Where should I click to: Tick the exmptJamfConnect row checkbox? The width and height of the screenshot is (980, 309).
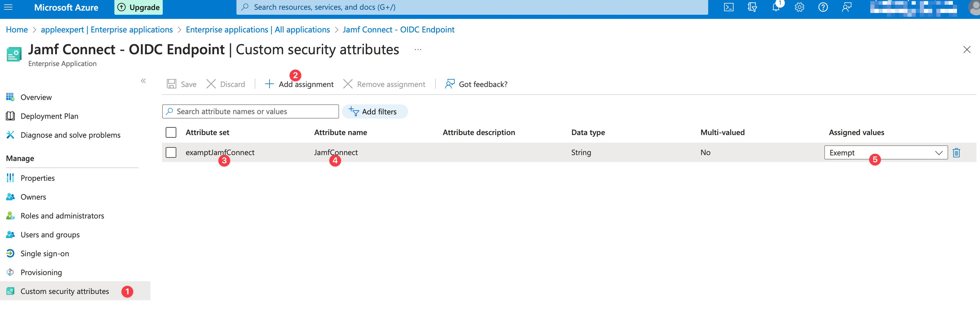[171, 153]
